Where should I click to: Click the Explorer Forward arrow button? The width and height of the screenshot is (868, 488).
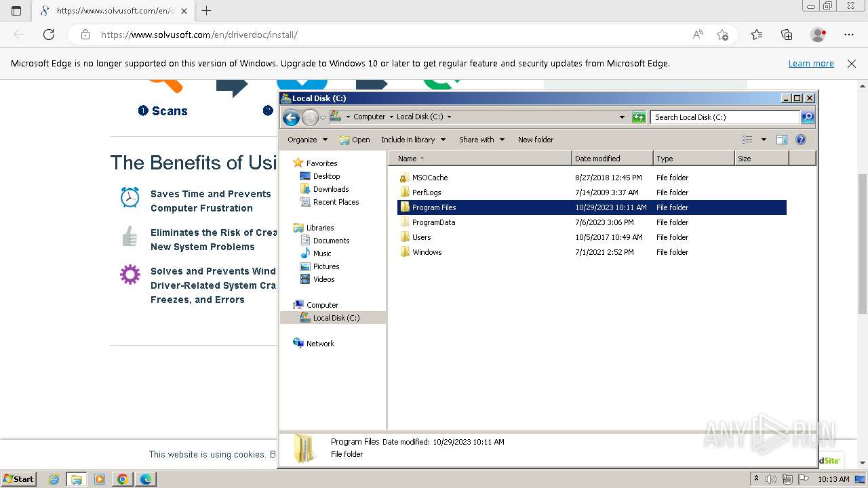pos(310,117)
